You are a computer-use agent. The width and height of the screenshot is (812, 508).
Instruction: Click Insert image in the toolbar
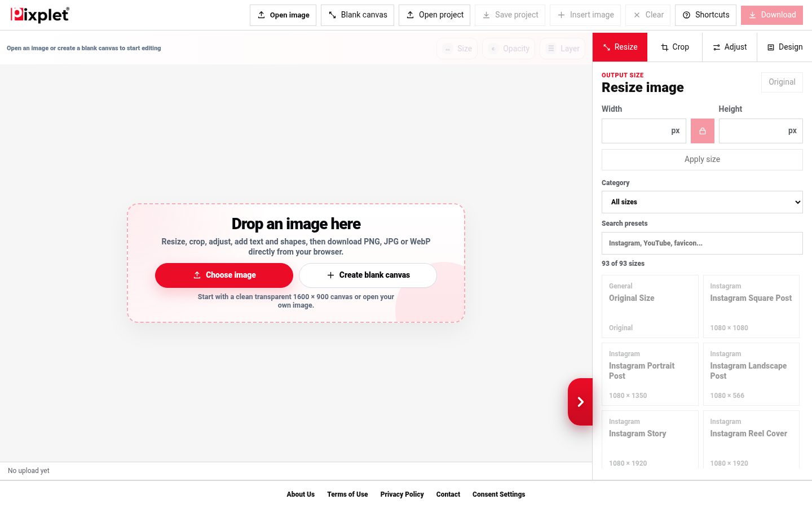[585, 15]
